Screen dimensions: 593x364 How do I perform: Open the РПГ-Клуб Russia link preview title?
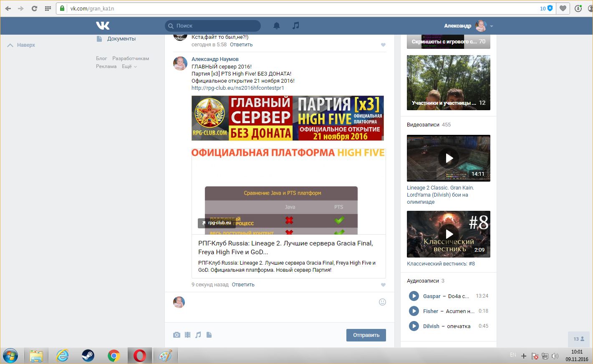(x=286, y=248)
